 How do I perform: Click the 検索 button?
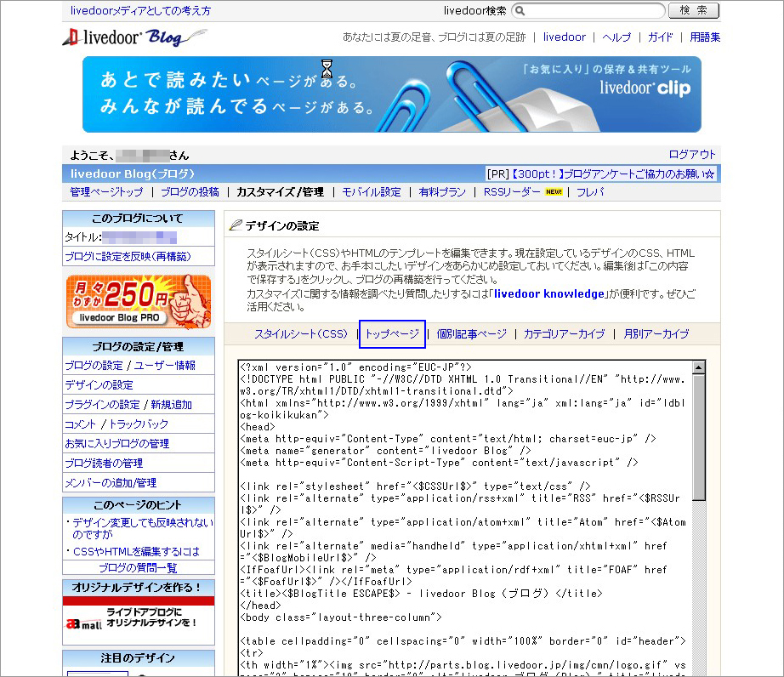[x=694, y=10]
